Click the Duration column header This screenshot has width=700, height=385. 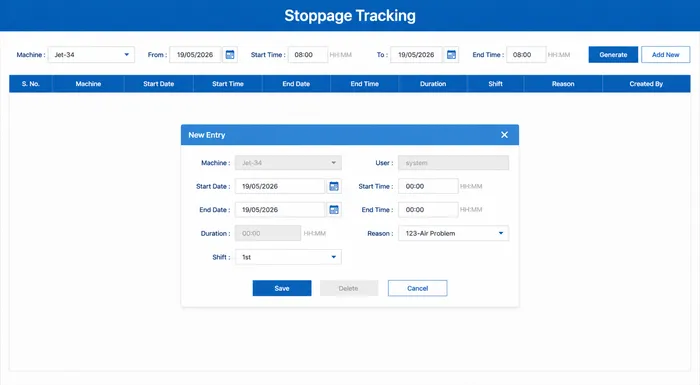(433, 84)
